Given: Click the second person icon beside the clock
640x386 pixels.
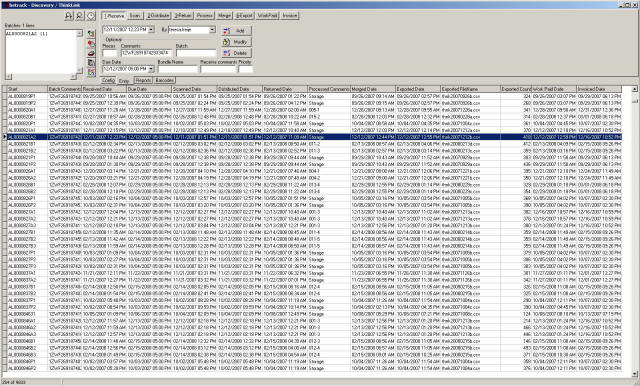Looking at the screenshot, I should pos(80,16).
